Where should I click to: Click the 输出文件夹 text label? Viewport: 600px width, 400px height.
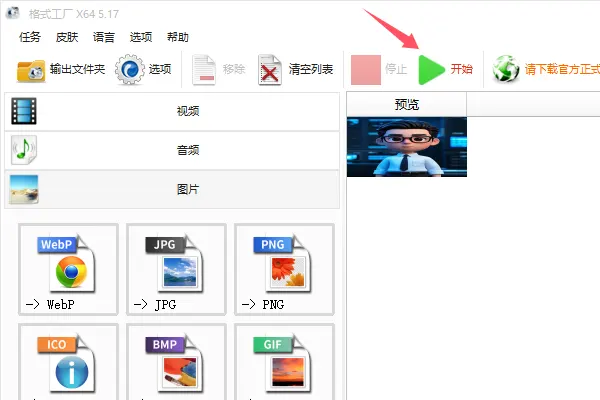77,69
